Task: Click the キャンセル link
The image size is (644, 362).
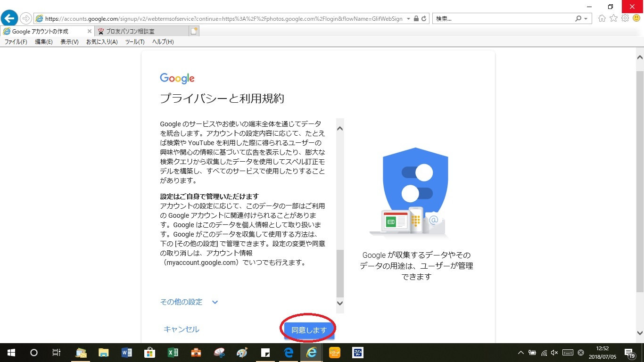Action: point(182,329)
